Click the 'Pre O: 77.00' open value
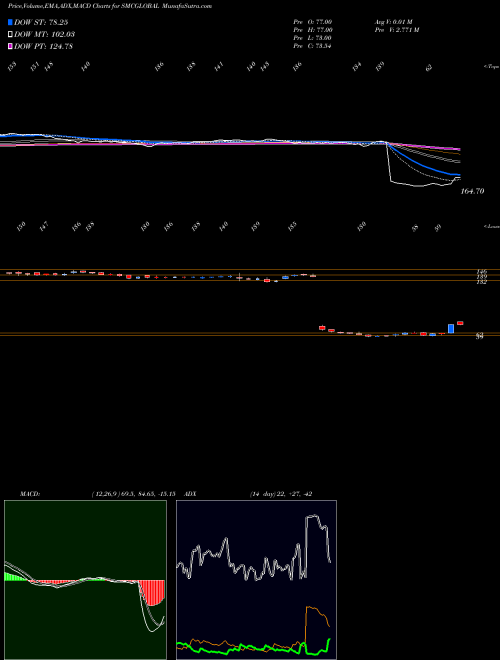500x660 pixels. coord(313,21)
